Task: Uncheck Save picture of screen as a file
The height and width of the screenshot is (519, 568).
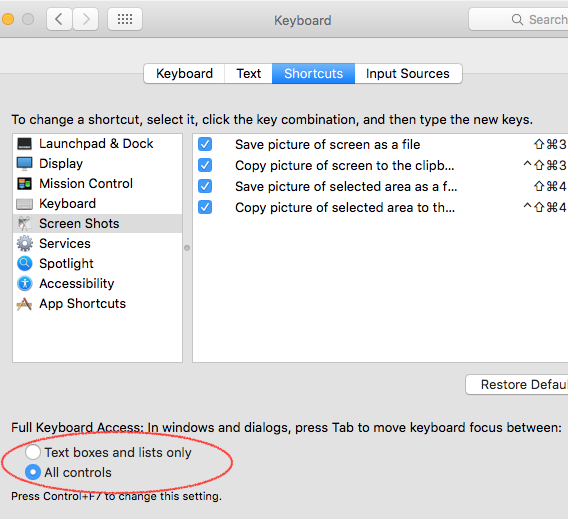Action: [205, 144]
